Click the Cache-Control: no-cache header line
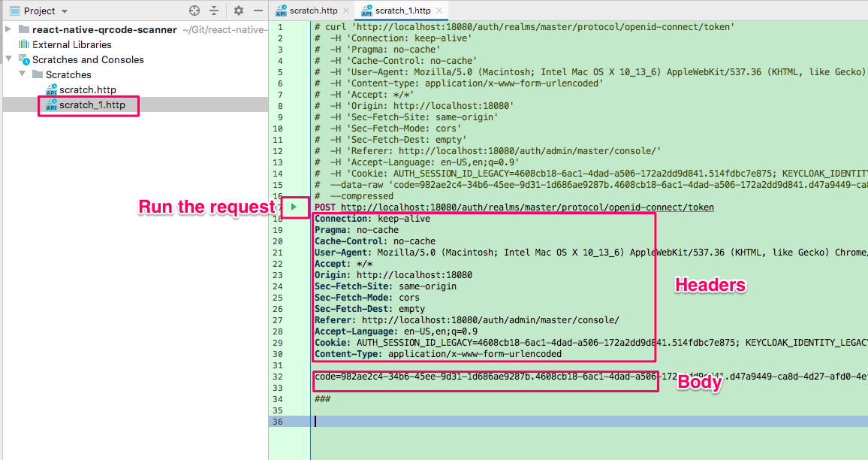Viewport: 868px width, 460px height. point(375,241)
